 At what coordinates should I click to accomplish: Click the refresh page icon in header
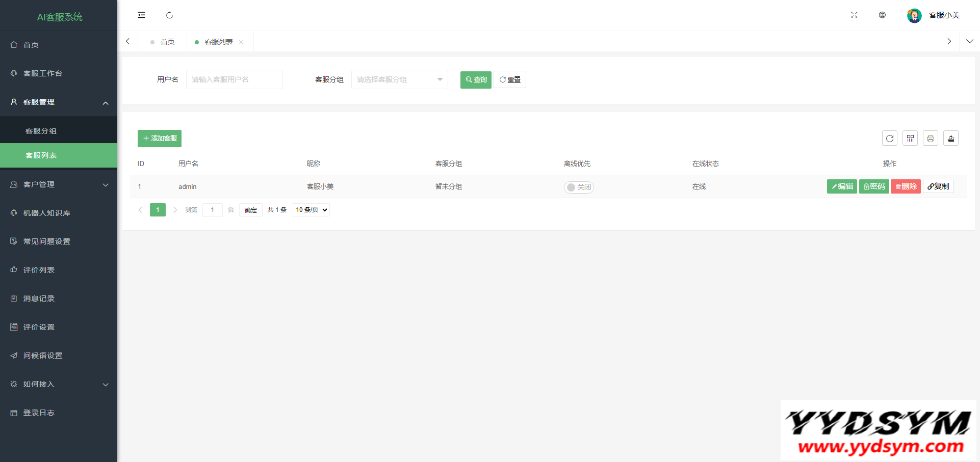click(x=169, y=15)
